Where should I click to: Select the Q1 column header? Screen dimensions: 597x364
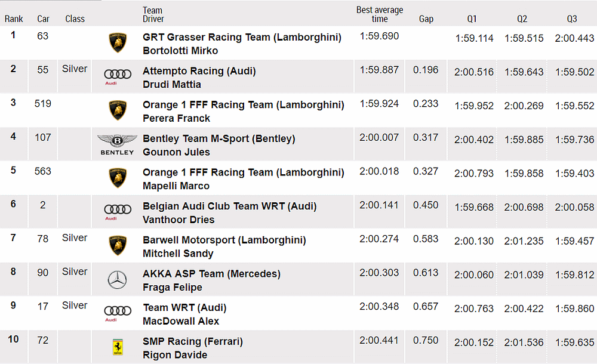click(x=472, y=18)
